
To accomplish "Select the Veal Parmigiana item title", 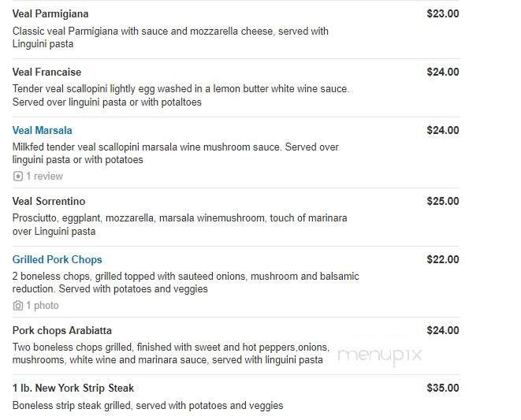I will (x=50, y=14).
